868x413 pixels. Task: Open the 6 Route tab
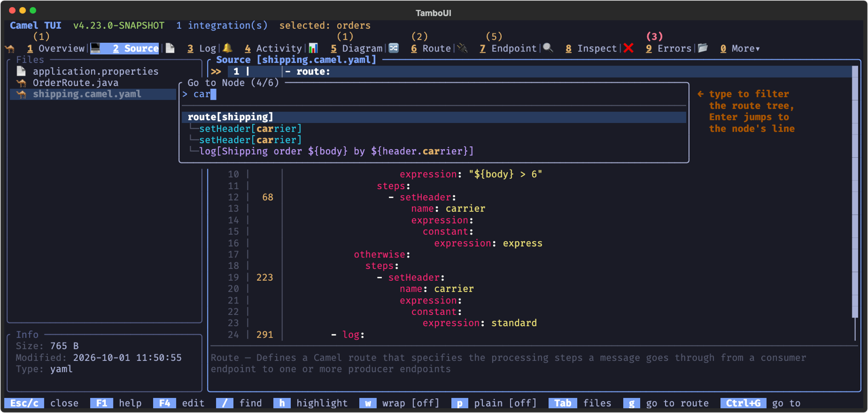pos(431,49)
